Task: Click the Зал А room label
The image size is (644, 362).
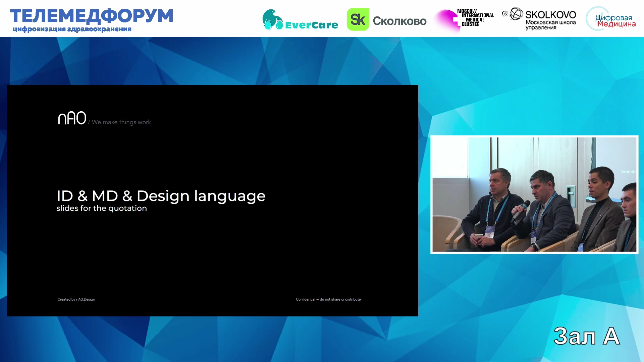Action: (586, 336)
